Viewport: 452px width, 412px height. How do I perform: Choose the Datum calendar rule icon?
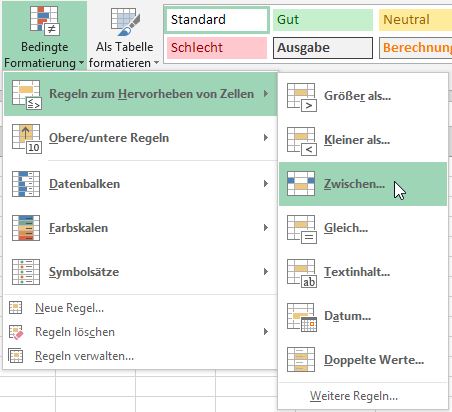point(302,317)
